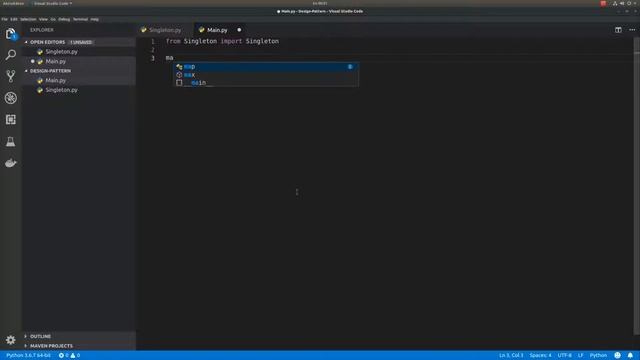Click line 1 import statement in editor
The width and height of the screenshot is (640, 360).
[x=222, y=41]
